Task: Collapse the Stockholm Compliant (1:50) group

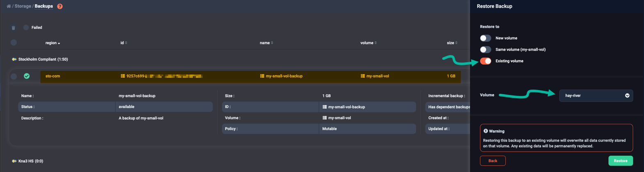Action: pos(43,59)
